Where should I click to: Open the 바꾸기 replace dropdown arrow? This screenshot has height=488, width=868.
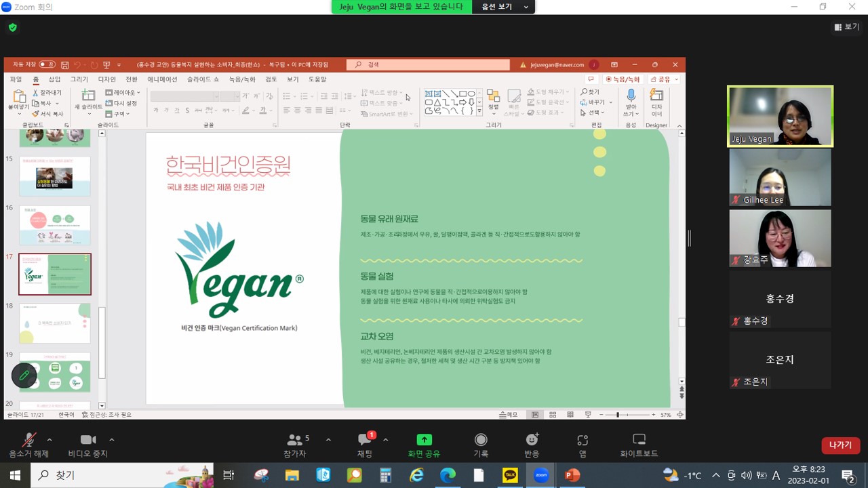tap(610, 103)
